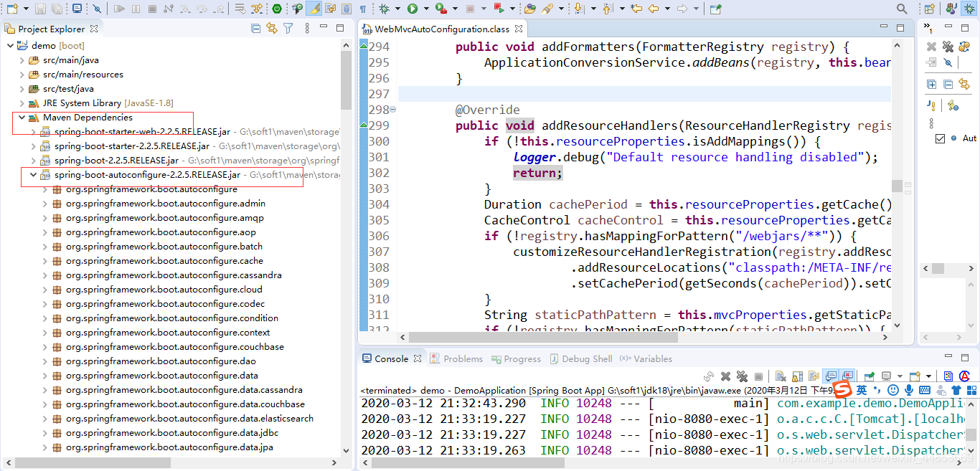Click the Open Perspective icon
The height and width of the screenshot is (471, 980).
(929, 9)
